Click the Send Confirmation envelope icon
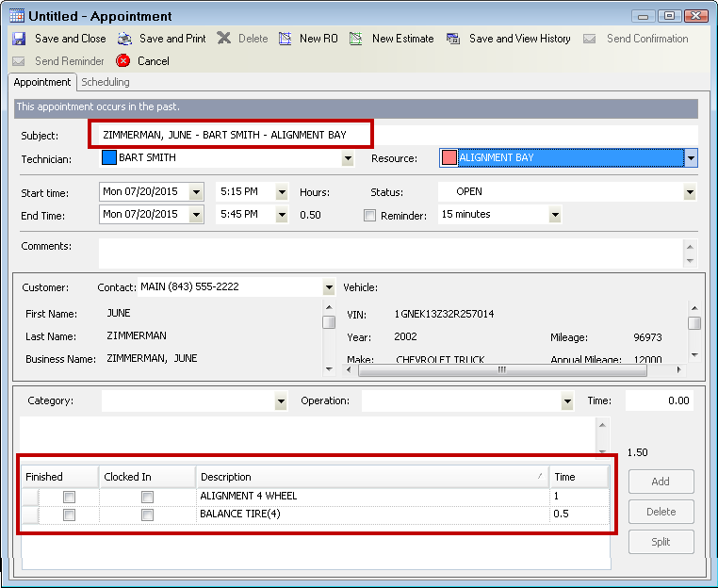 590,39
